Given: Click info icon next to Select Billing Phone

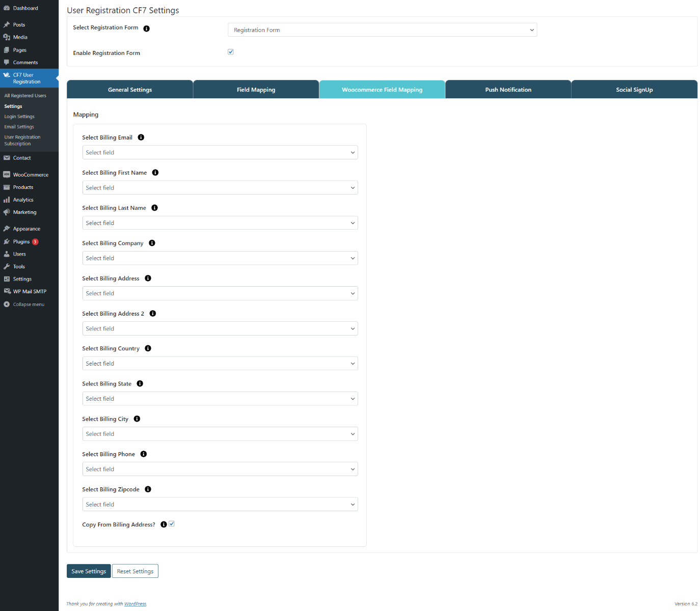Looking at the screenshot, I should (x=144, y=454).
